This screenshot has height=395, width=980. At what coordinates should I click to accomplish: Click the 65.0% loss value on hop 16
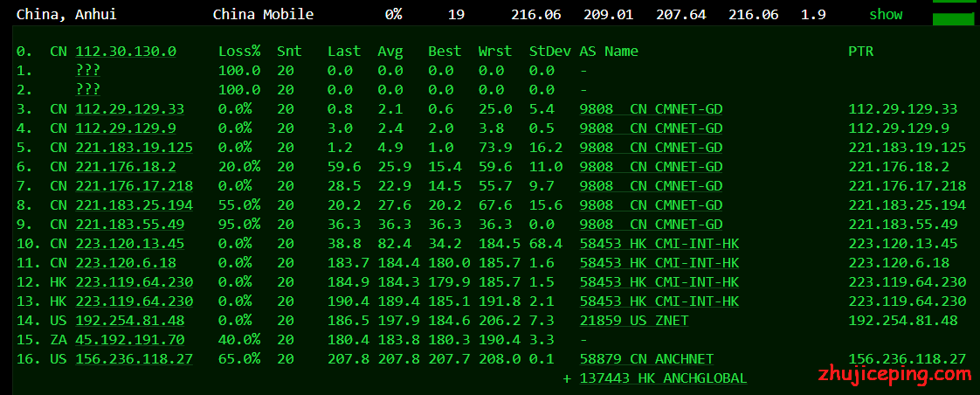click(x=239, y=359)
